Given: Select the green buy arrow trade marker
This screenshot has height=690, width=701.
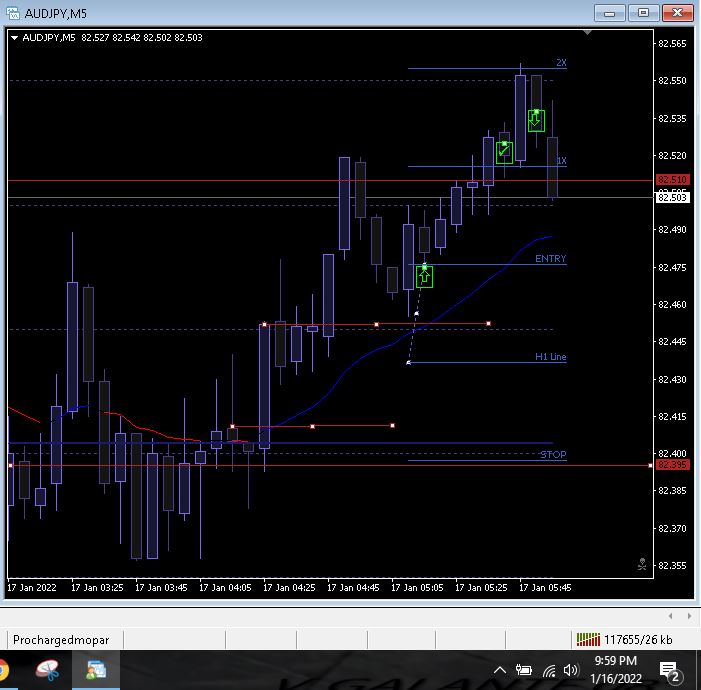Looking at the screenshot, I should click(x=424, y=276).
